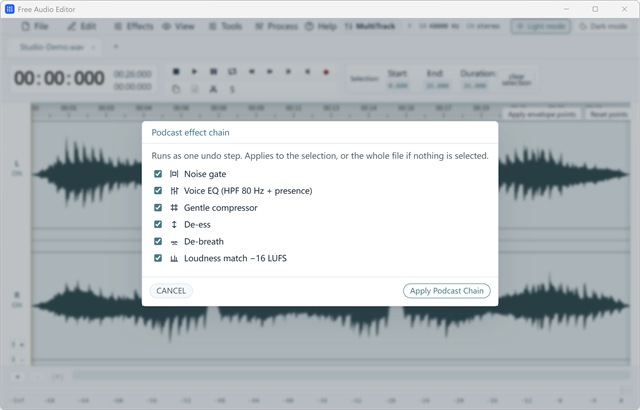This screenshot has height=410, width=640.
Task: Click the 'Noise gate' label text
Action: tap(205, 174)
